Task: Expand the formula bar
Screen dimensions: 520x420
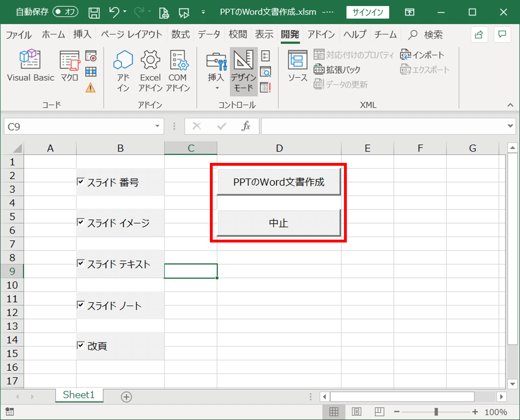Action: 510,126
